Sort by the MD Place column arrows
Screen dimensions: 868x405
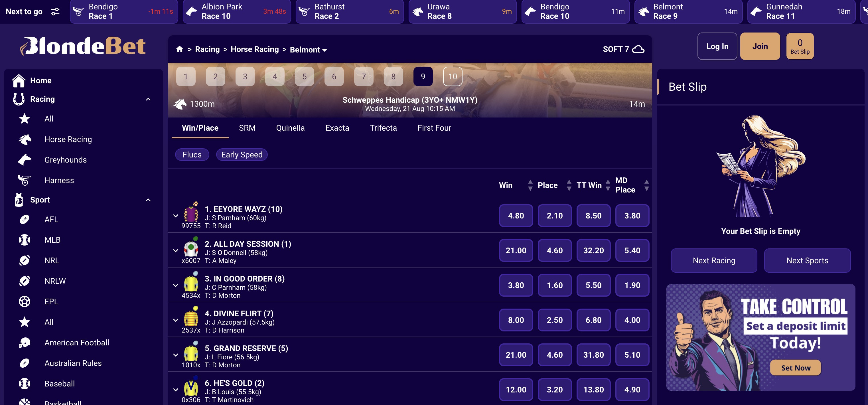tap(647, 185)
